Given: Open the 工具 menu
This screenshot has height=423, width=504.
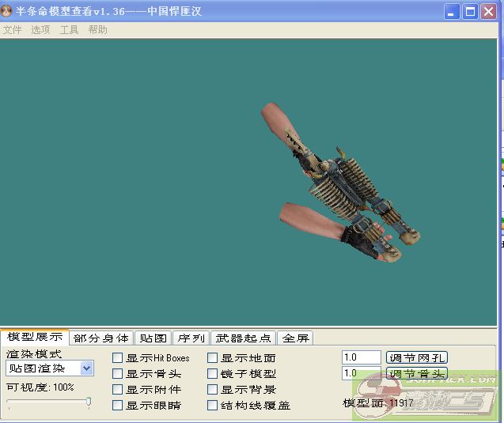Looking at the screenshot, I should [x=70, y=30].
